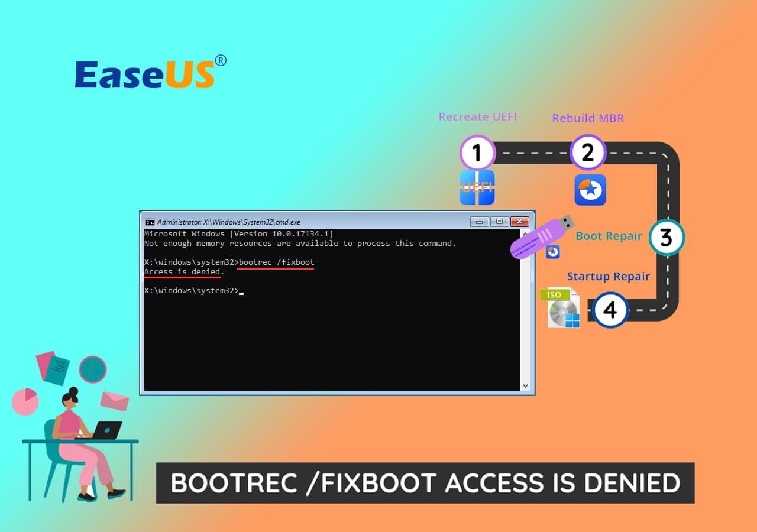Viewport: 757px width, 532px height.
Task: Click the cmd.exe icon in the title bar
Action: point(150,222)
